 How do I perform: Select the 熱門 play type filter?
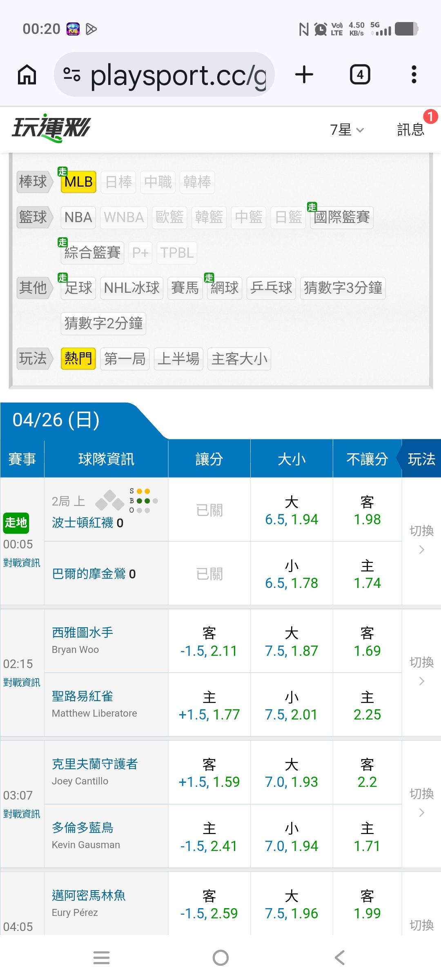[78, 359]
